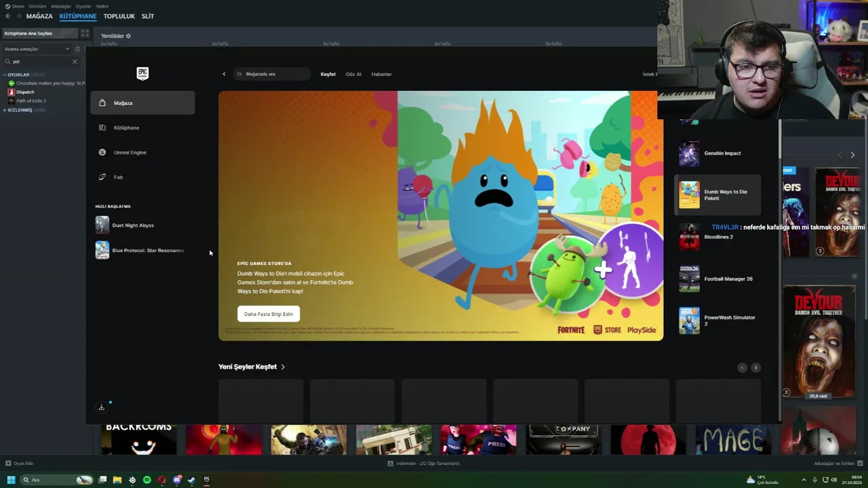Go forward with Steam forward arrow
This screenshot has height=488, width=868.
coord(18,16)
